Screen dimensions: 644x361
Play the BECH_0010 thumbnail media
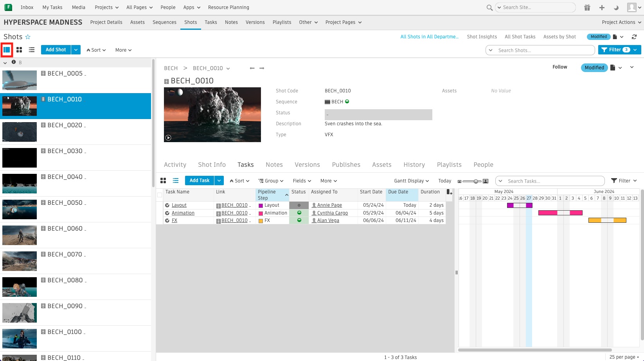(x=168, y=138)
